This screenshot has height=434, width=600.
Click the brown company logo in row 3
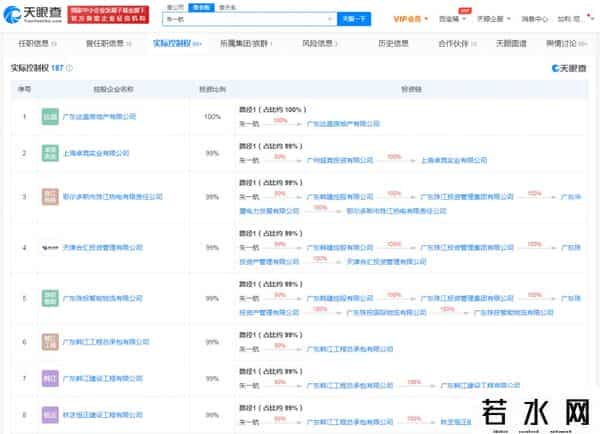50,197
